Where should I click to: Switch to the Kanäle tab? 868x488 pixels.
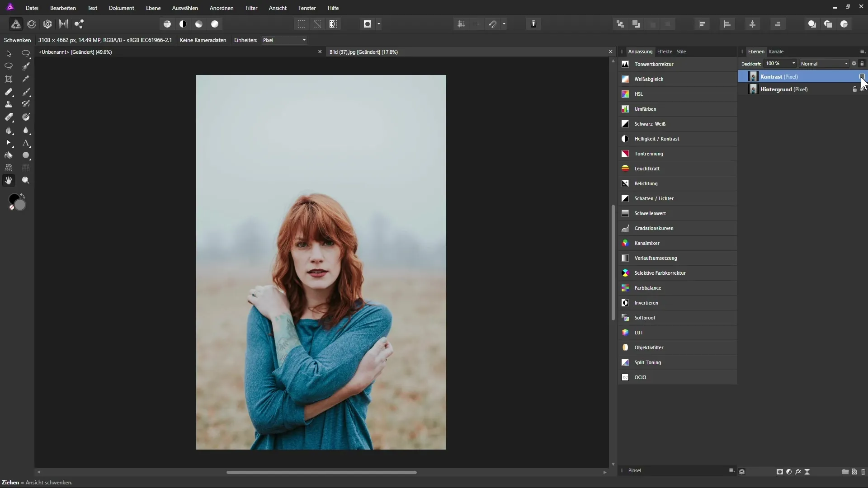click(776, 52)
